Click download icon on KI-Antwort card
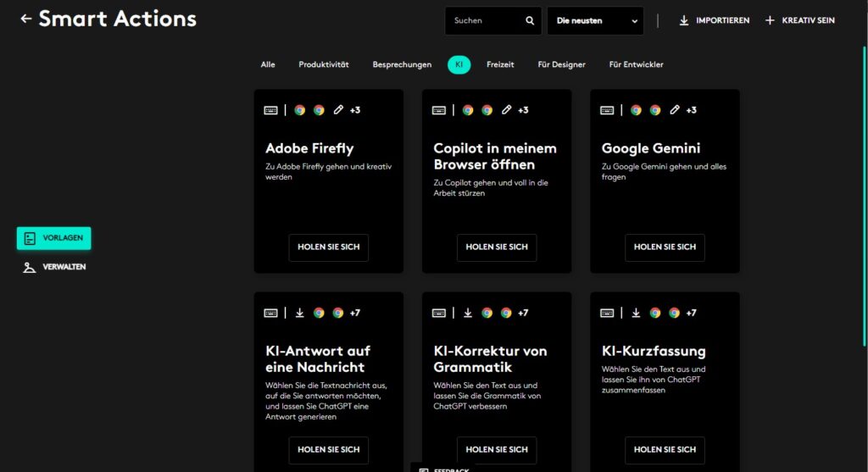This screenshot has height=472, width=868. point(299,314)
